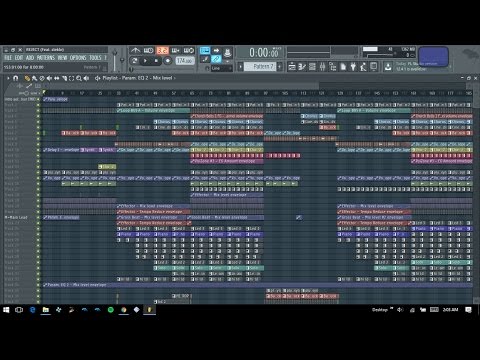Image resolution: width=480 pixels, height=360 pixels.
Task: Toggle wait for input before recording
Action: (148, 51)
